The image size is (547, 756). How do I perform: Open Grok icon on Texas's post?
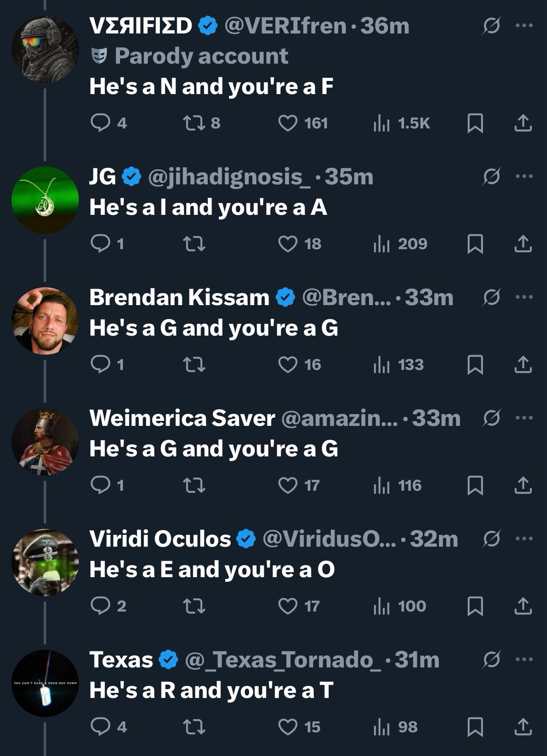coord(492,659)
